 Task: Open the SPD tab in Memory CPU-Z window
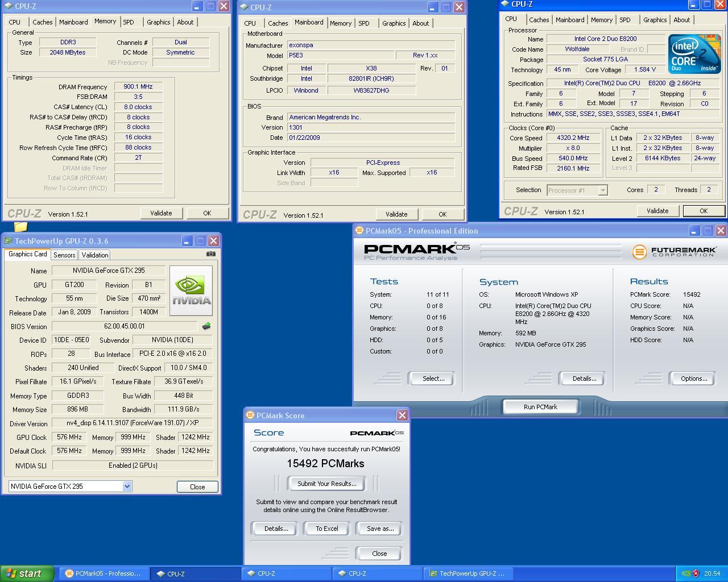129,22
